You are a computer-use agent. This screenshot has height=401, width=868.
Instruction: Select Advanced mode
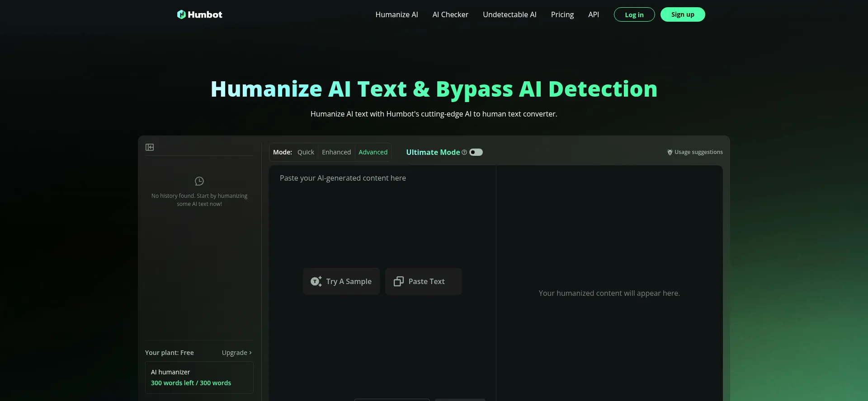pyautogui.click(x=373, y=152)
